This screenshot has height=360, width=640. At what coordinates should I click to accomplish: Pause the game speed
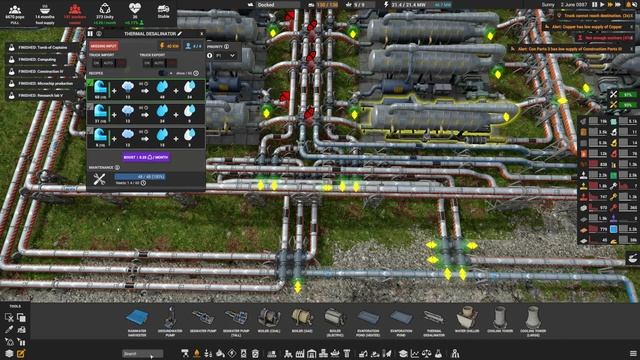[x=595, y=4]
